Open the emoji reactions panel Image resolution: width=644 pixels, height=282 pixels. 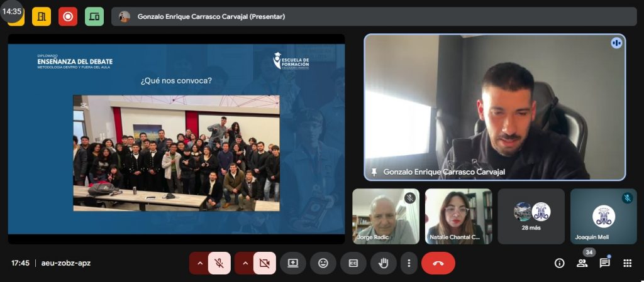click(x=323, y=263)
